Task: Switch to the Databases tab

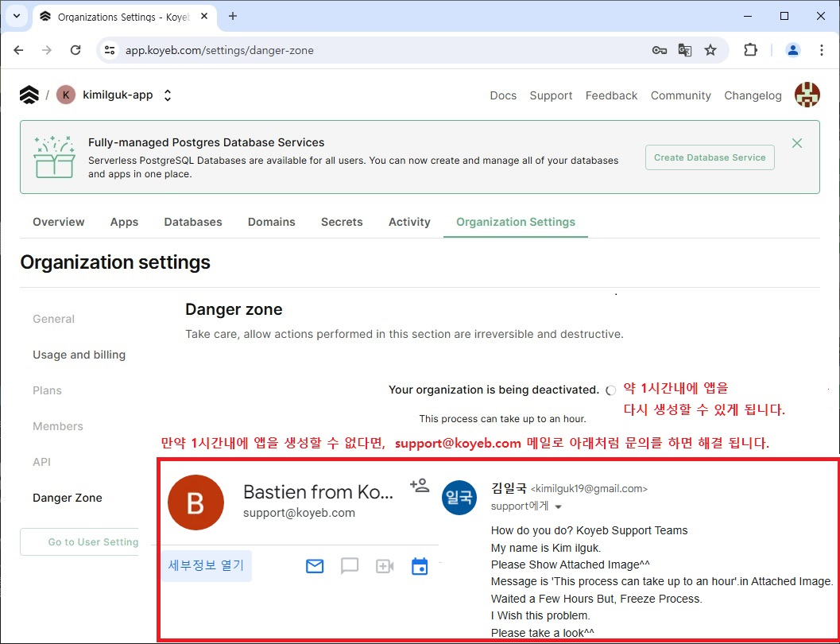Action: (x=193, y=222)
